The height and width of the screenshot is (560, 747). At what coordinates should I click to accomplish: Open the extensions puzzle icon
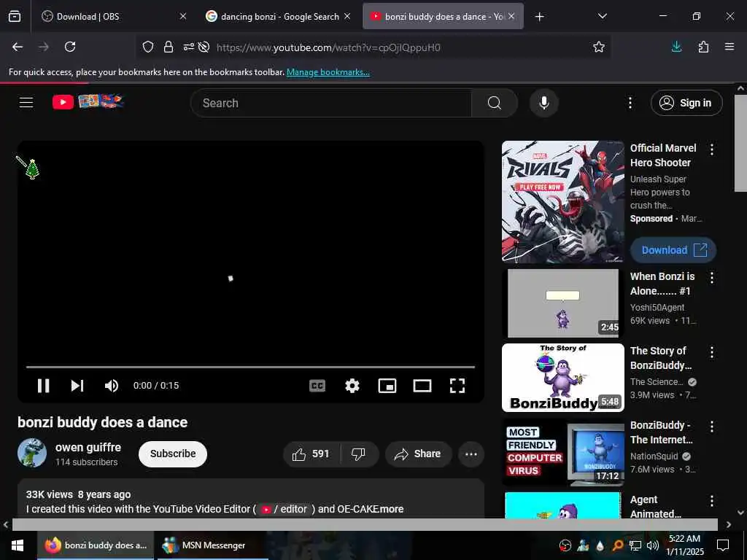tap(703, 47)
